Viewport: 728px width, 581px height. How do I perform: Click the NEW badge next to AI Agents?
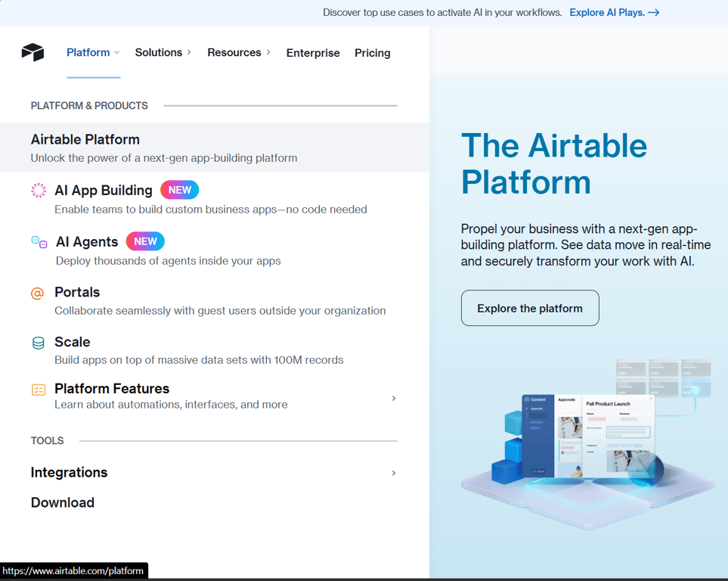point(145,241)
